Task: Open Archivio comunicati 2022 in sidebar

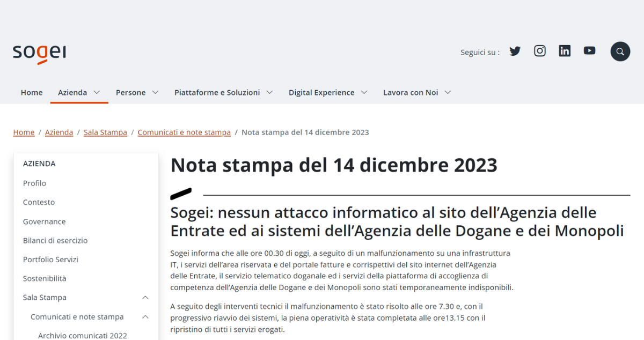Action: click(83, 336)
